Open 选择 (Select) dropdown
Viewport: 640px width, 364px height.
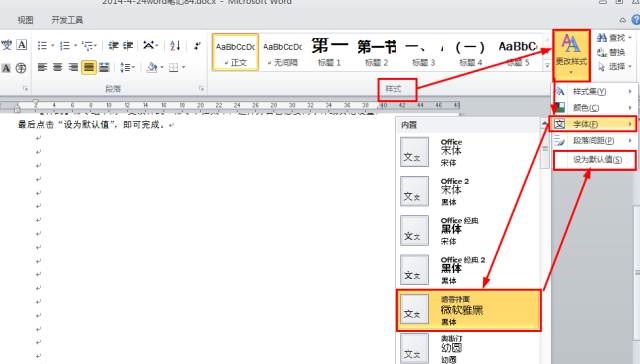(x=615, y=67)
